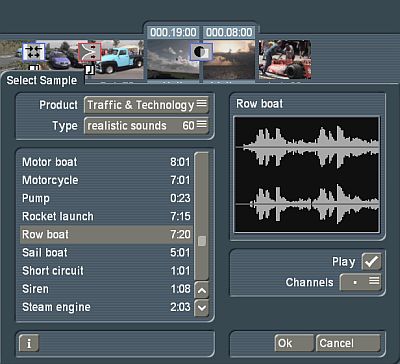
Task: Open the Type dropdown realistic sounds
Action: click(147, 126)
